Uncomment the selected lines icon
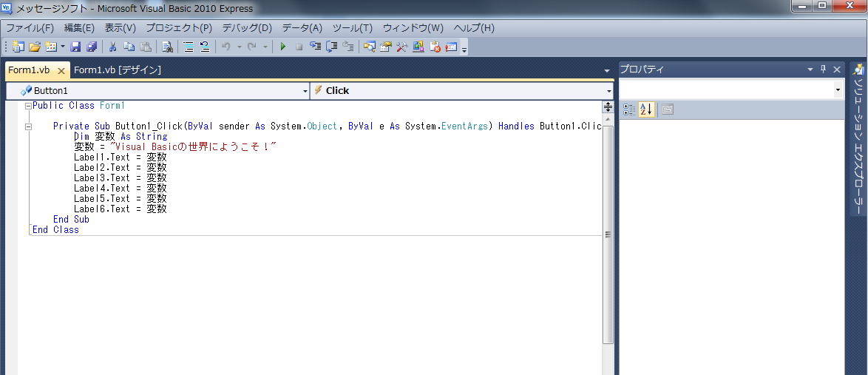 click(205, 47)
